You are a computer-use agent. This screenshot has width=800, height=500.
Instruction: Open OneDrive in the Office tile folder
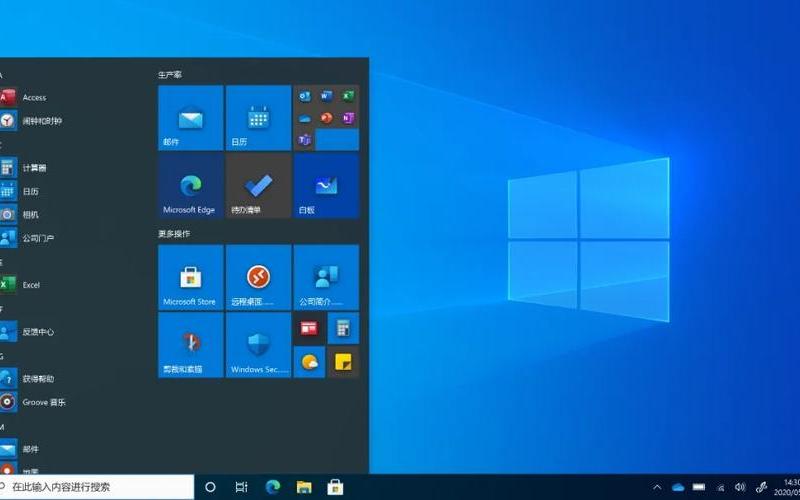click(x=305, y=118)
